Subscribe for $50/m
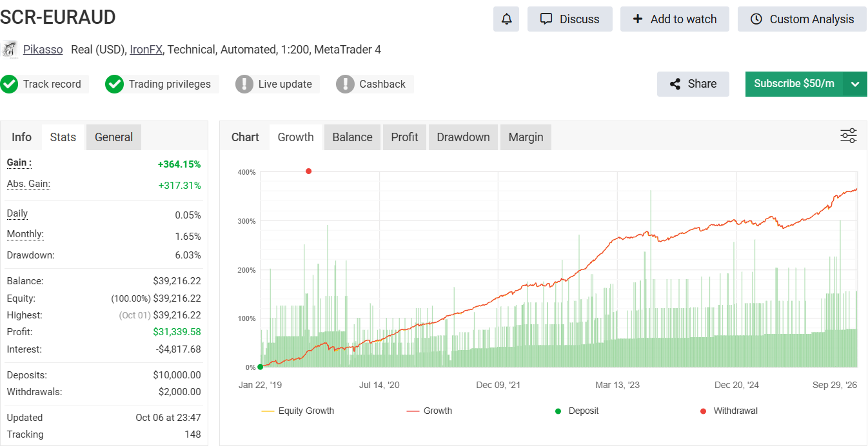The image size is (868, 448). [x=794, y=84]
